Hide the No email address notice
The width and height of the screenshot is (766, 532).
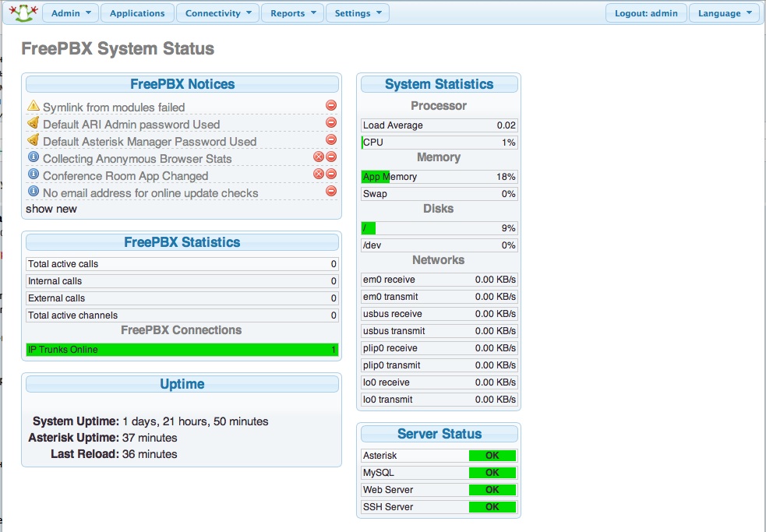(x=331, y=192)
